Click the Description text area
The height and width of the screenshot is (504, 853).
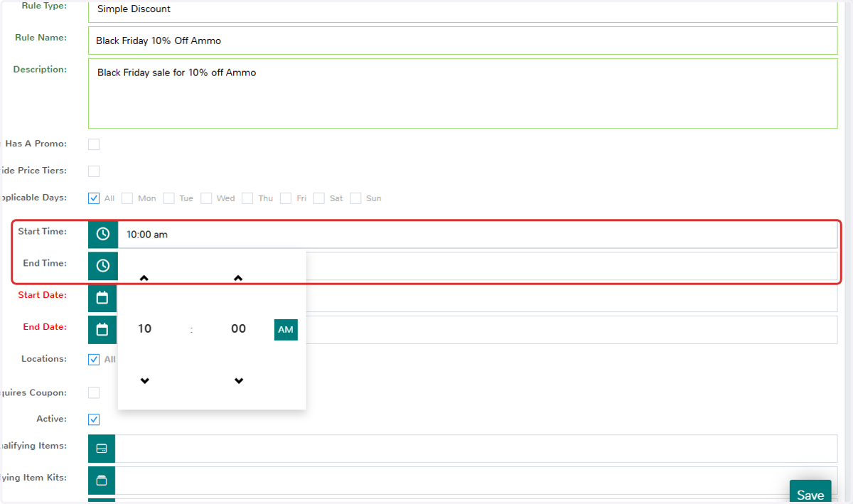(463, 93)
